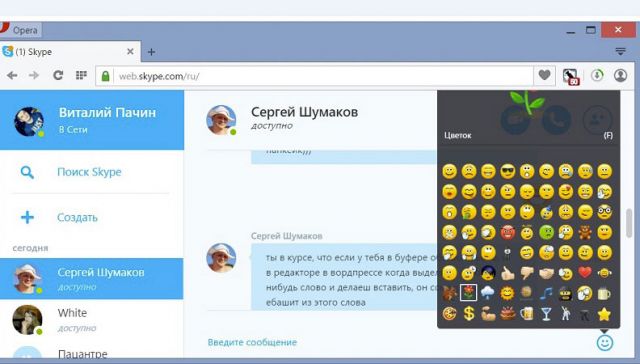Insert the handshake emoticon
This screenshot has height=364, width=640.
pos(546,273)
